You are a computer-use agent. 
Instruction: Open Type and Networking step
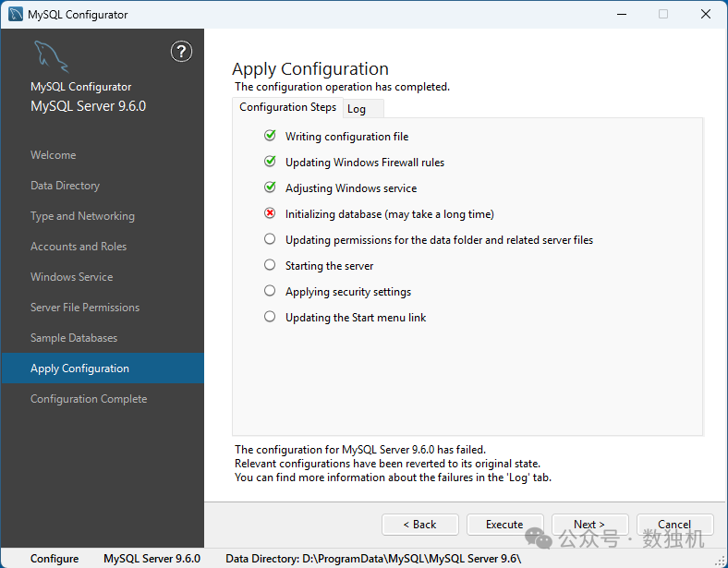(x=82, y=216)
